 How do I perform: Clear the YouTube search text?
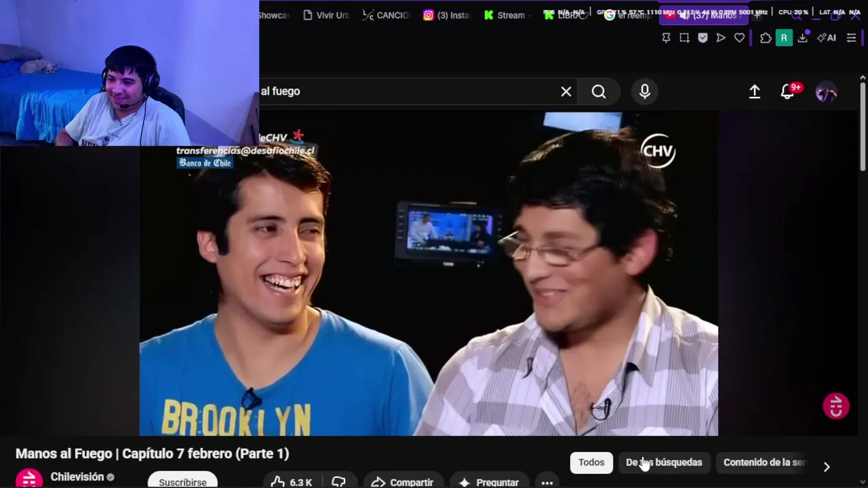click(566, 91)
